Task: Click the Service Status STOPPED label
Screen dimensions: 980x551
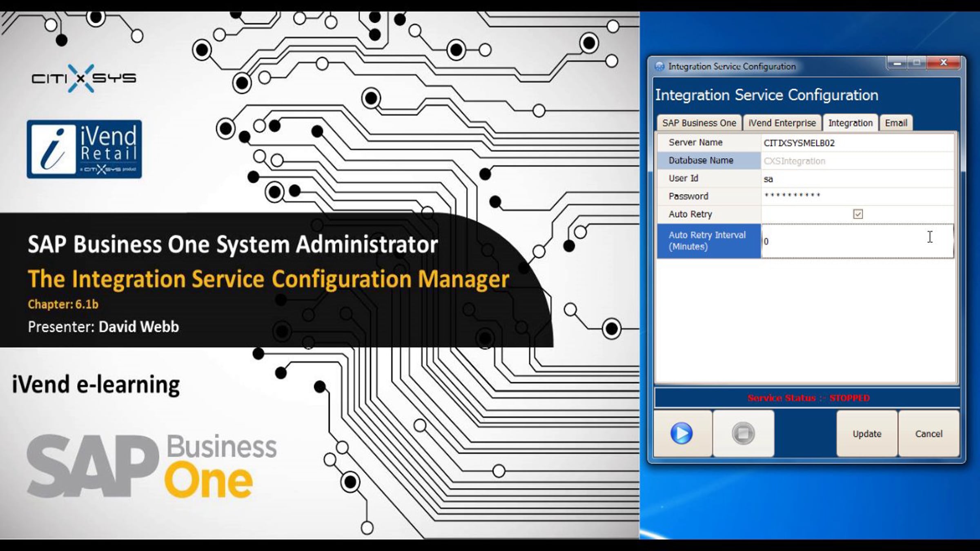Action: pyautogui.click(x=808, y=398)
